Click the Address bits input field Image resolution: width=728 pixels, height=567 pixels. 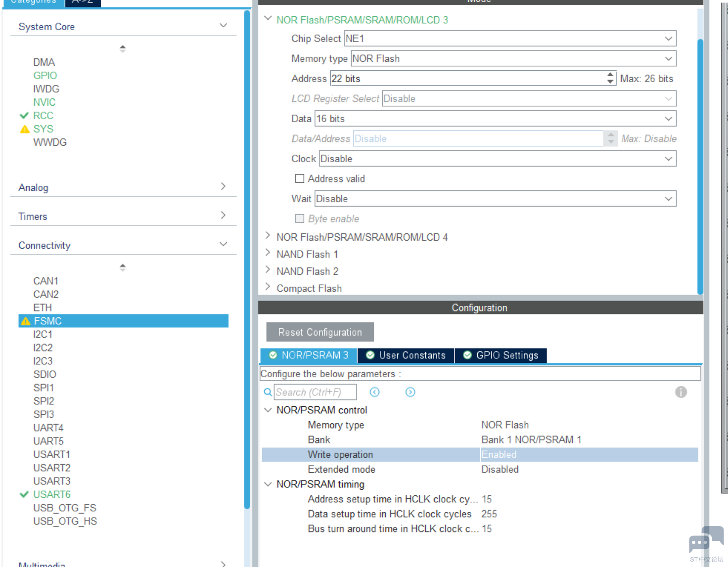click(468, 79)
